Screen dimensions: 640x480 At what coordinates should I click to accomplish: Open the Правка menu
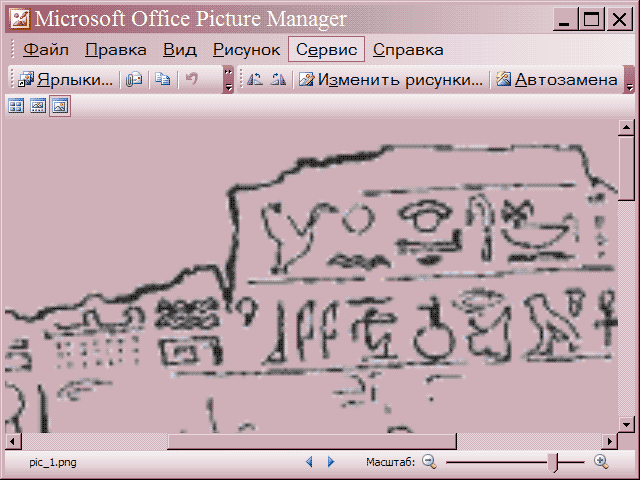116,50
